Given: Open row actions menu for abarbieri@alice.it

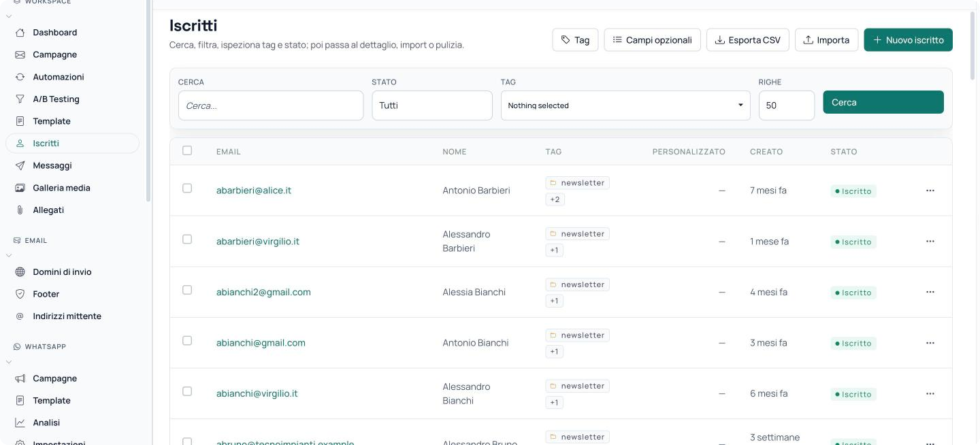Looking at the screenshot, I should 930,191.
